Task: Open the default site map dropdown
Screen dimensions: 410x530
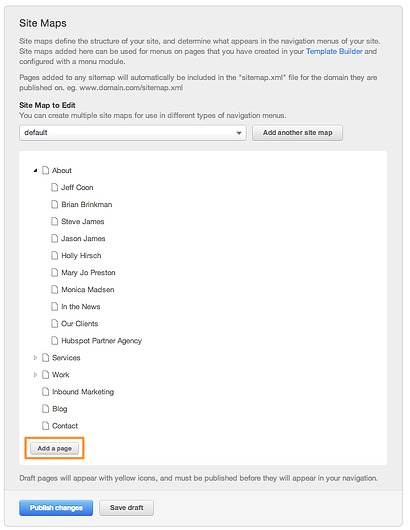Action: click(x=133, y=133)
